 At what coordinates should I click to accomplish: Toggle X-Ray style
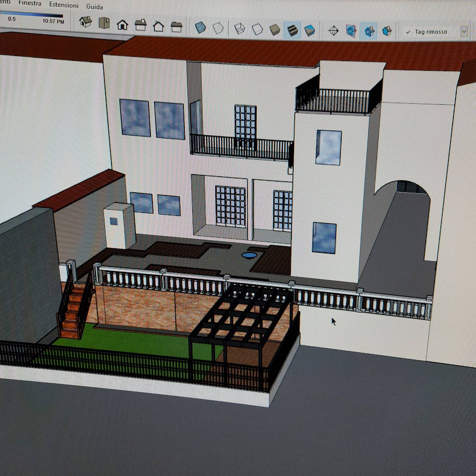[200, 27]
